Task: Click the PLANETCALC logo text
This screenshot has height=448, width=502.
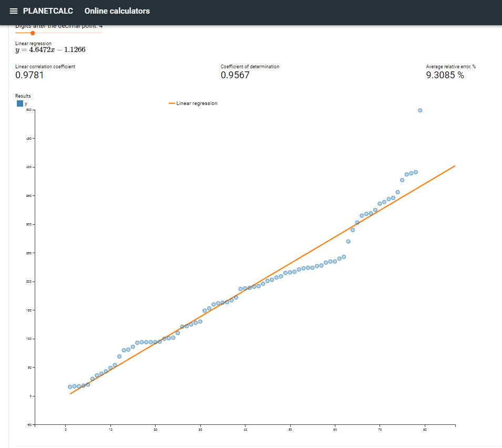Action: (x=48, y=11)
